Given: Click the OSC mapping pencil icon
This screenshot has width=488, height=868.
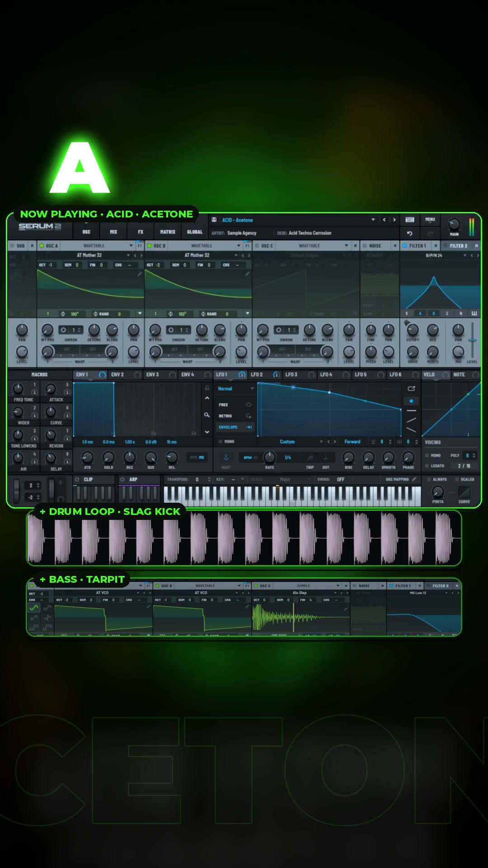Looking at the screenshot, I should (x=414, y=479).
